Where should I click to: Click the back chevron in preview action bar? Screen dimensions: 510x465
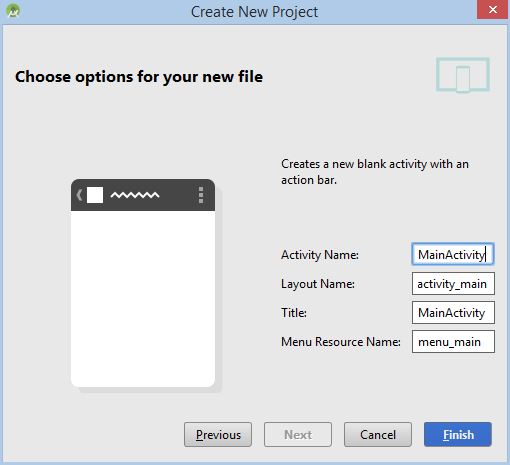(x=79, y=195)
